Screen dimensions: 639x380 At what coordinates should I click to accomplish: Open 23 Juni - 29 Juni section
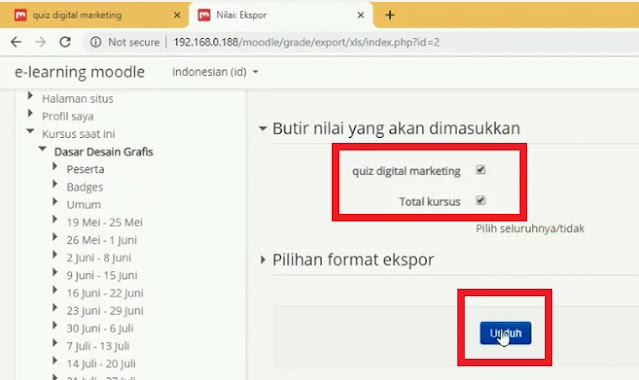[x=105, y=311]
